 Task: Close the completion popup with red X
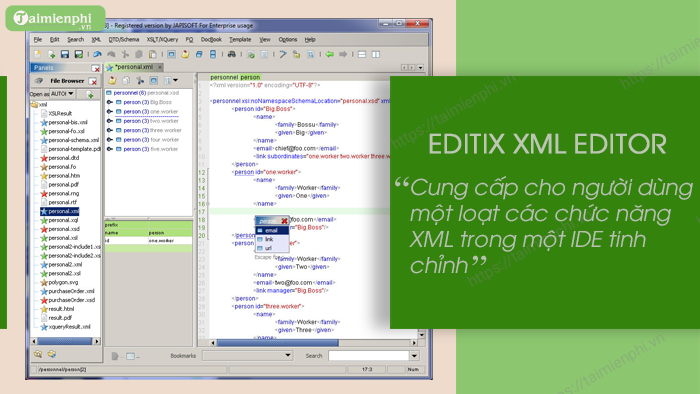pyautogui.click(x=284, y=221)
